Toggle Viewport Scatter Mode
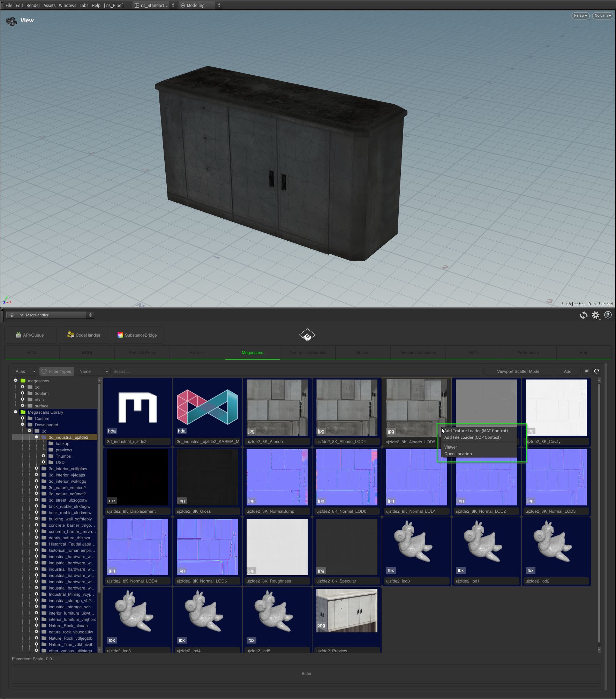The image size is (616, 699). click(x=518, y=371)
